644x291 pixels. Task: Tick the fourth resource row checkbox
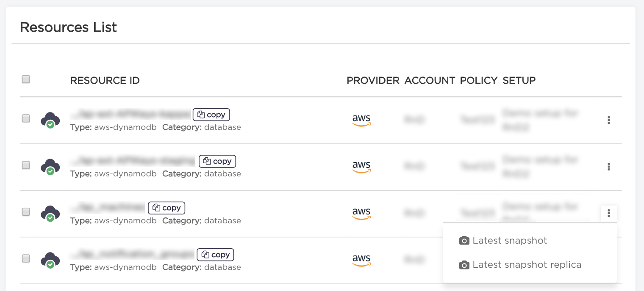pyautogui.click(x=26, y=258)
